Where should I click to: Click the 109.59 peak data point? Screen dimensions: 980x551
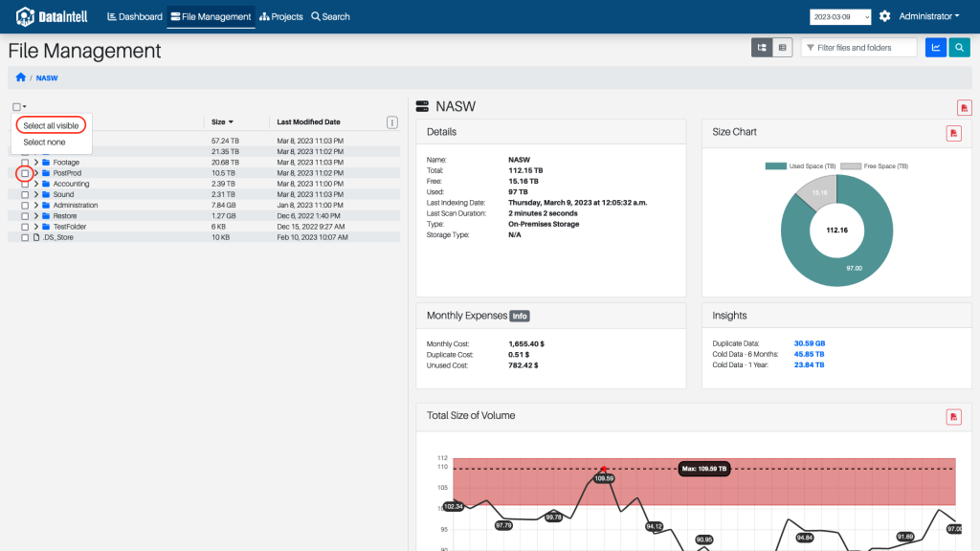pos(604,469)
